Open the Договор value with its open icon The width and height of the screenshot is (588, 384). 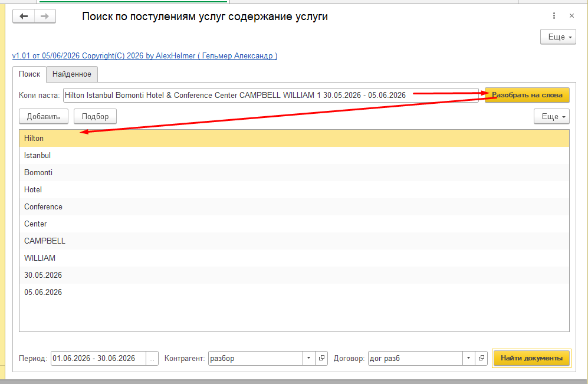click(481, 358)
